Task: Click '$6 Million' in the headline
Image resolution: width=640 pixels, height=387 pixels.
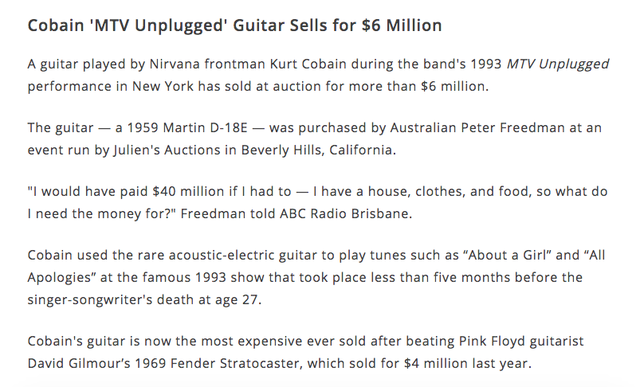Action: point(402,26)
